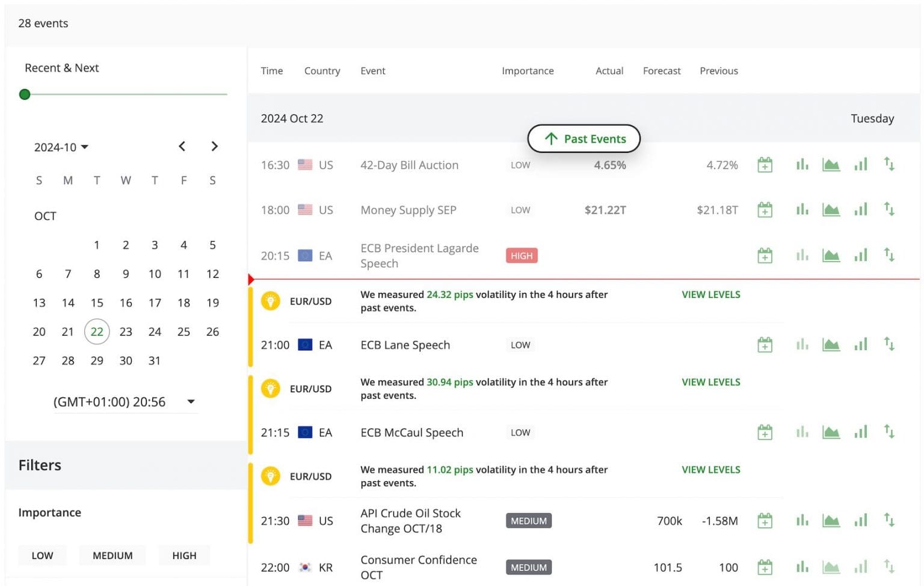This screenshot has height=586, width=924.
Task: Open bar chart for Money Supply SEP
Action: pyautogui.click(x=802, y=210)
